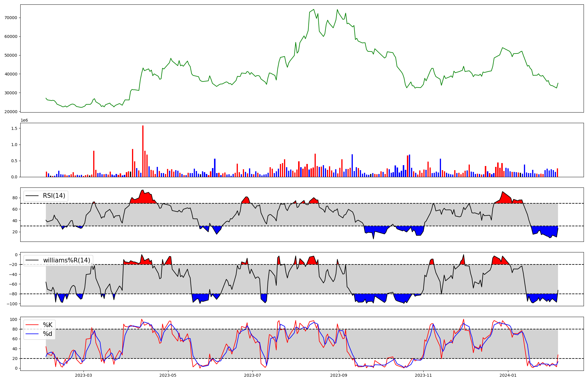Click the blue %d legend line sample
This screenshot has height=382, width=588.
32,334
